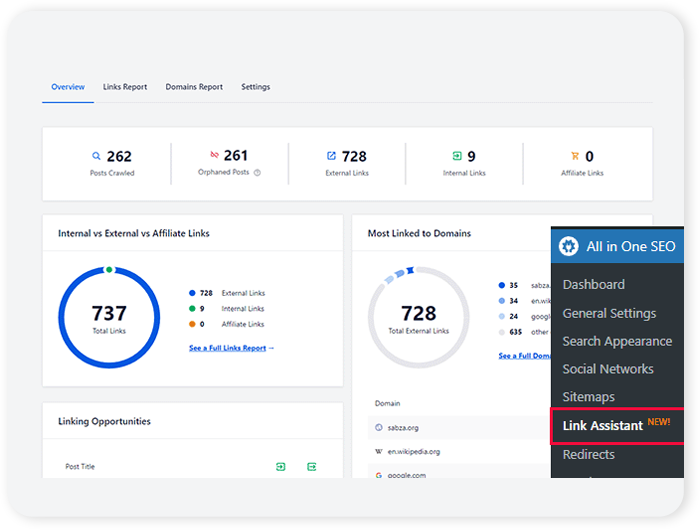Click the Domain column header

click(x=388, y=403)
